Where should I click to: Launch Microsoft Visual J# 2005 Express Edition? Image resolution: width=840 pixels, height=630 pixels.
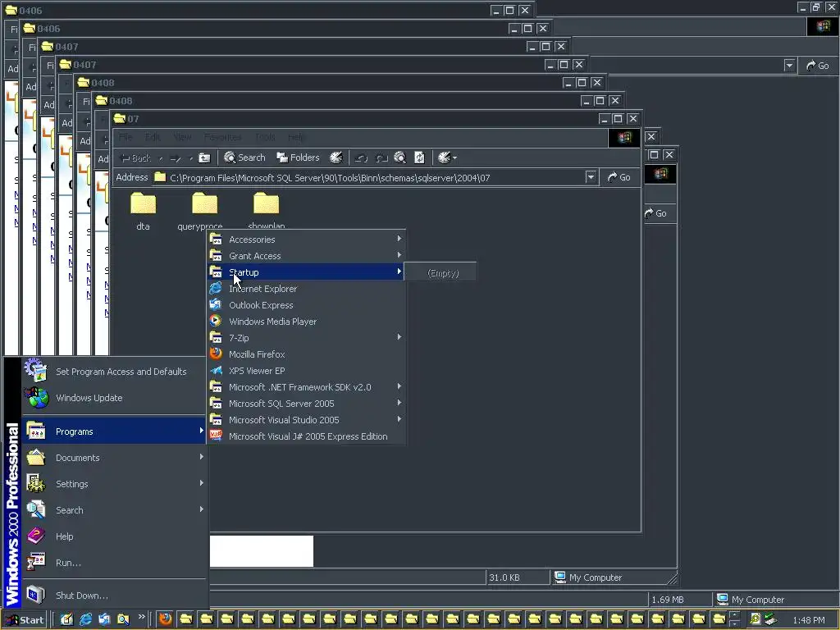(306, 436)
